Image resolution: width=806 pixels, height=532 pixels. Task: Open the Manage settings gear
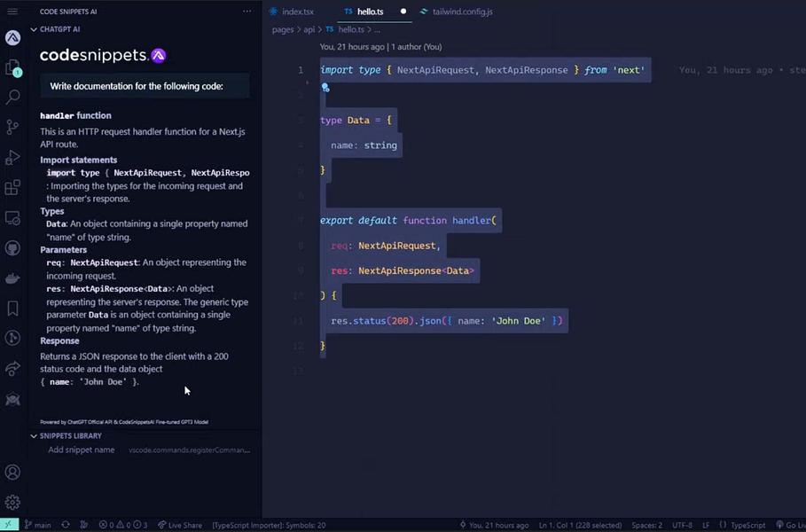12,502
